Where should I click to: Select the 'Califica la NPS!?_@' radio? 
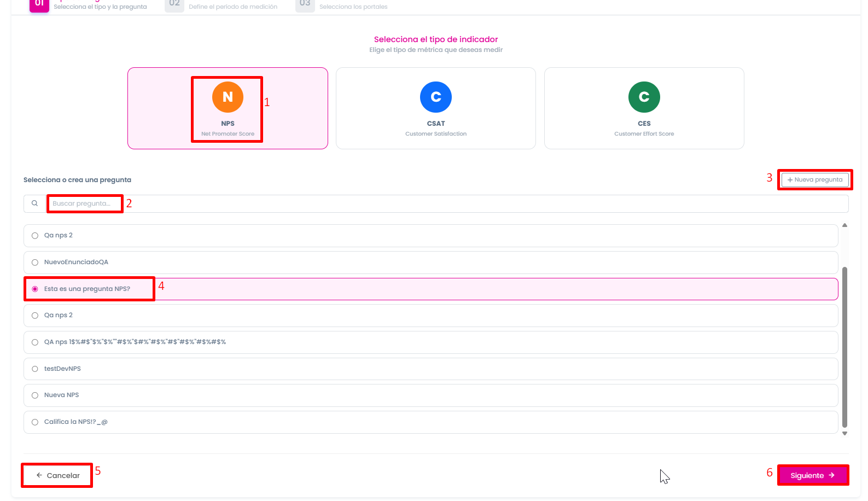pyautogui.click(x=35, y=422)
